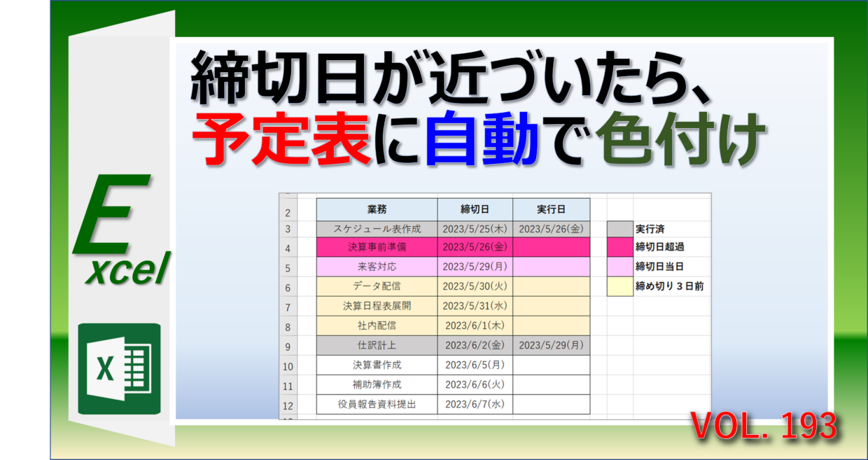
Task: Select row header 7
Action: point(288,307)
